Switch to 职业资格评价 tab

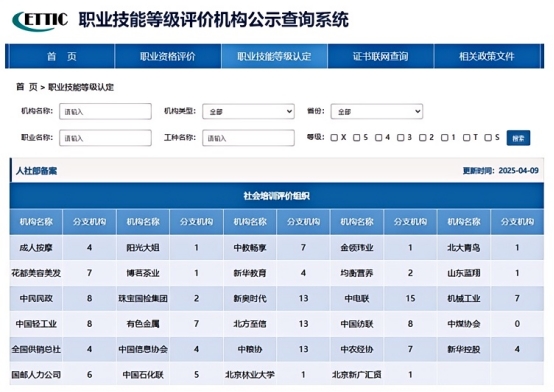click(168, 56)
